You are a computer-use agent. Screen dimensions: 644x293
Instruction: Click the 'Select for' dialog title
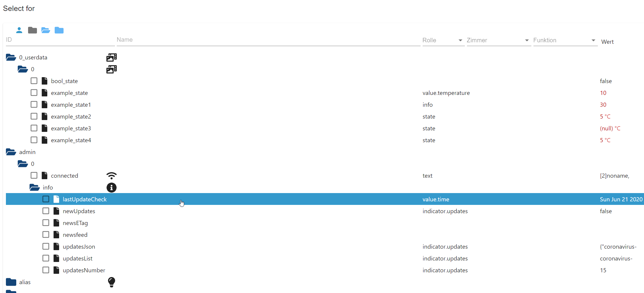pyautogui.click(x=19, y=8)
